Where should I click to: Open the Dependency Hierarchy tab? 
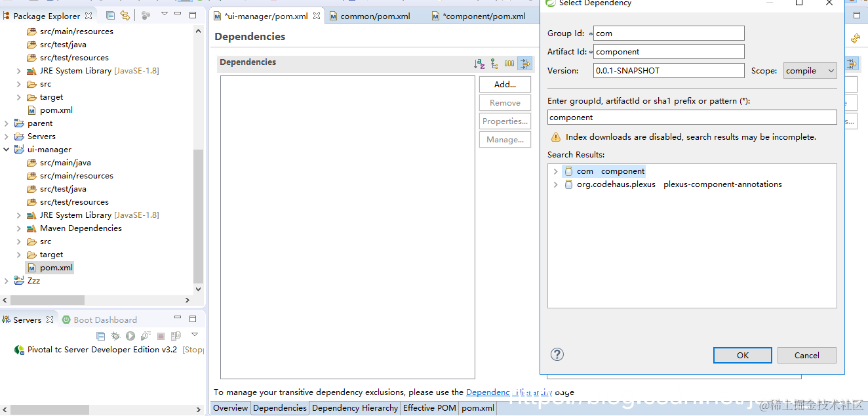click(x=355, y=407)
